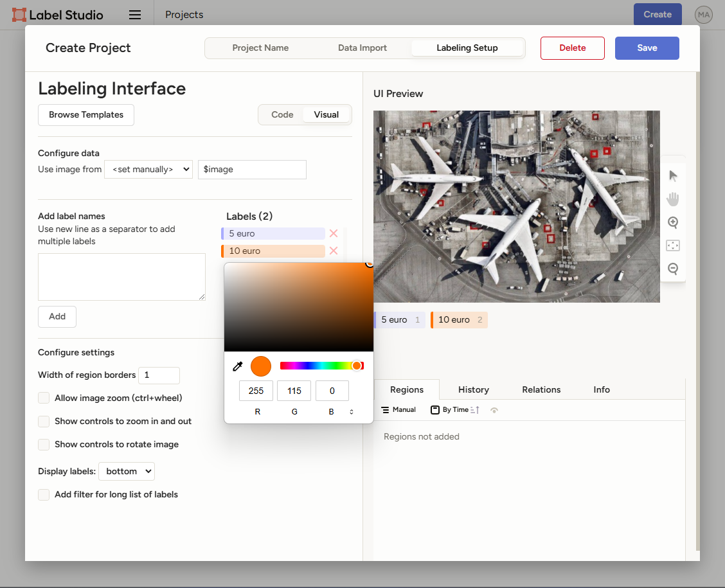Click the Save button
The width and height of the screenshot is (725, 588).
(647, 48)
